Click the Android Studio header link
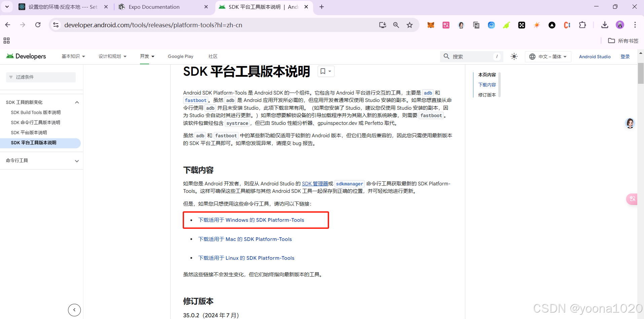This screenshot has height=319, width=644. [x=595, y=57]
